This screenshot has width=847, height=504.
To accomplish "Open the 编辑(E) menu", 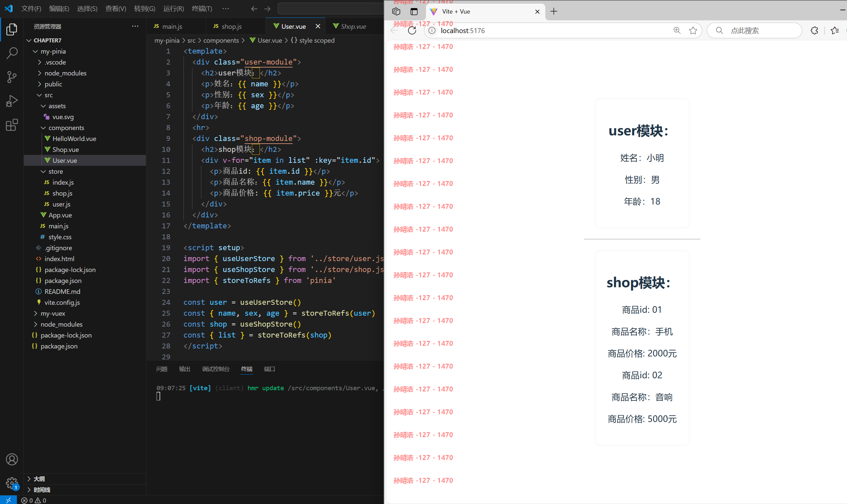I will point(59,9).
